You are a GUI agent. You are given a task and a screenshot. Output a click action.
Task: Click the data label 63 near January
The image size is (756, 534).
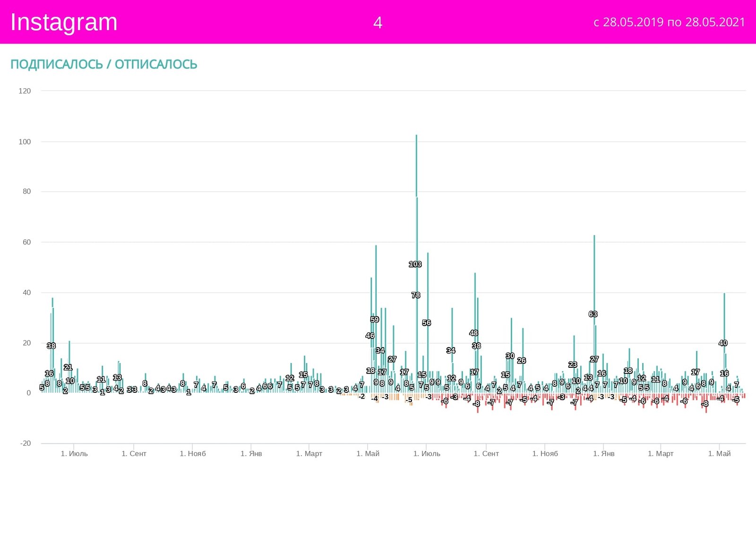pyautogui.click(x=593, y=314)
